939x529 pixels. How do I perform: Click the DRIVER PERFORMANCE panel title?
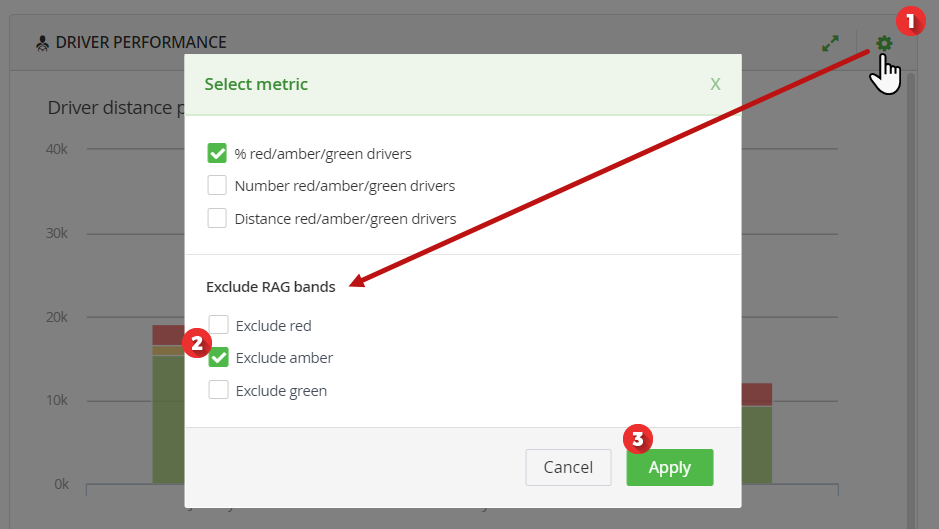(x=141, y=43)
